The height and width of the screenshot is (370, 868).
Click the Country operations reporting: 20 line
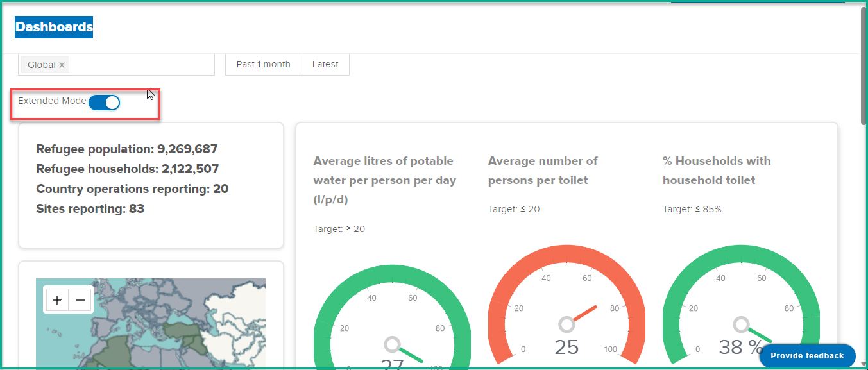132,189
